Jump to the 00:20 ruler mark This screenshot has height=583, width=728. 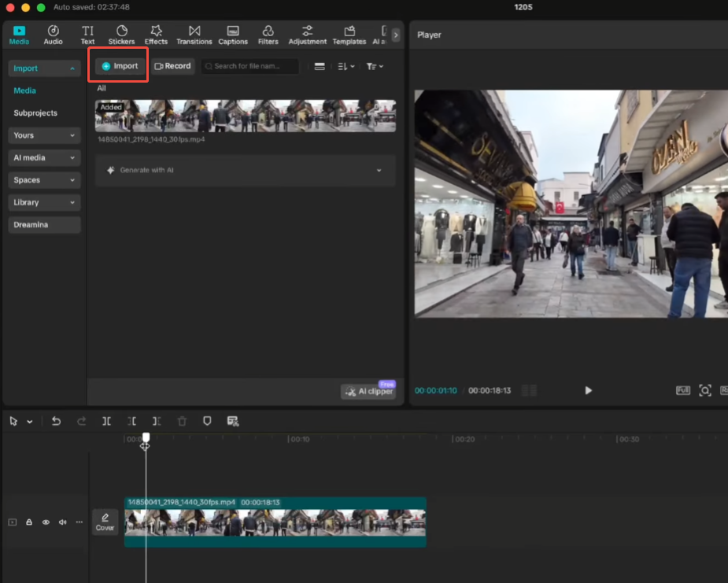click(x=464, y=439)
